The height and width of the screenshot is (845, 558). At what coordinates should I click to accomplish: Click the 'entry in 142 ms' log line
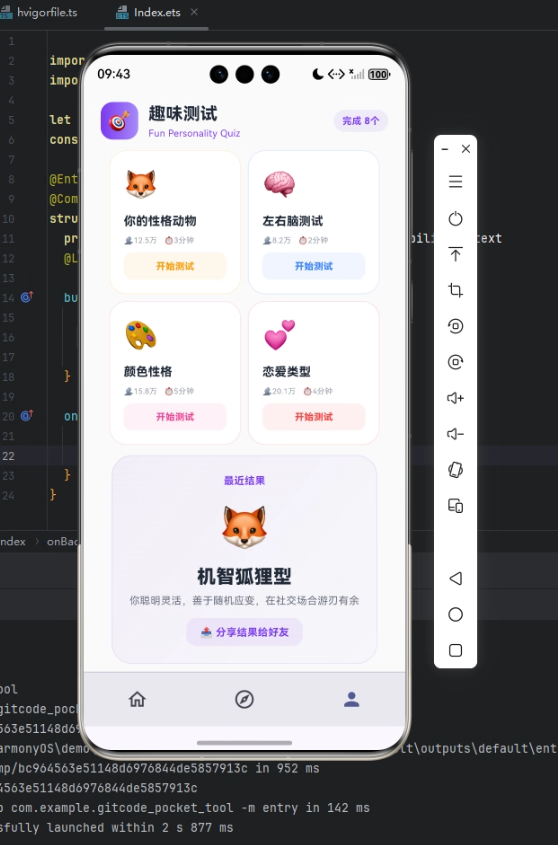[185, 807]
